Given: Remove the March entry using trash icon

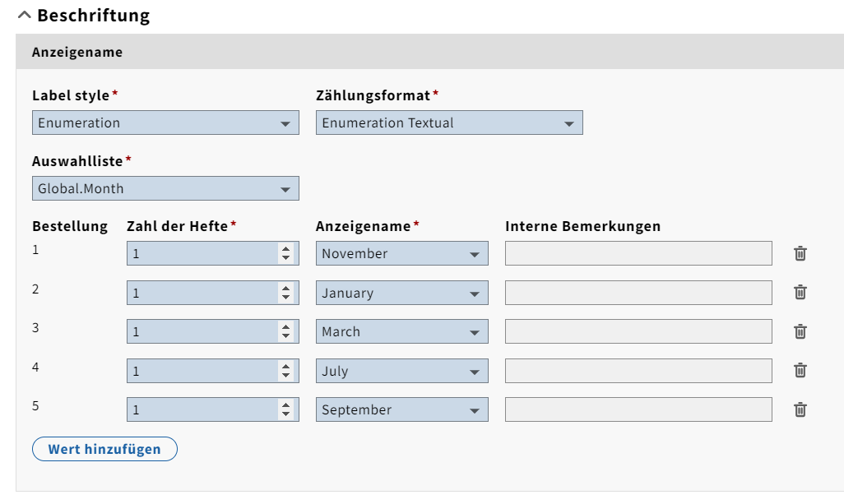Looking at the screenshot, I should pyautogui.click(x=800, y=331).
